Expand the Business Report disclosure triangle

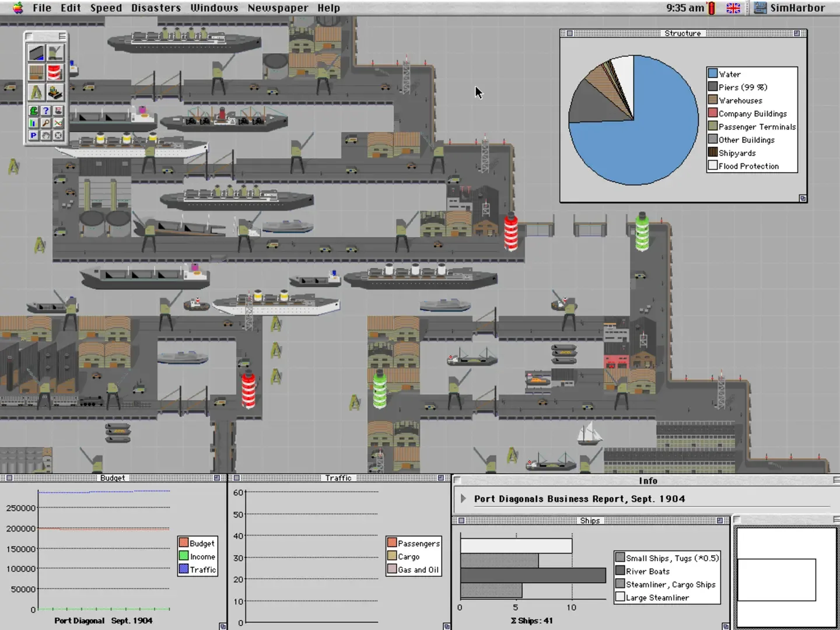click(463, 499)
